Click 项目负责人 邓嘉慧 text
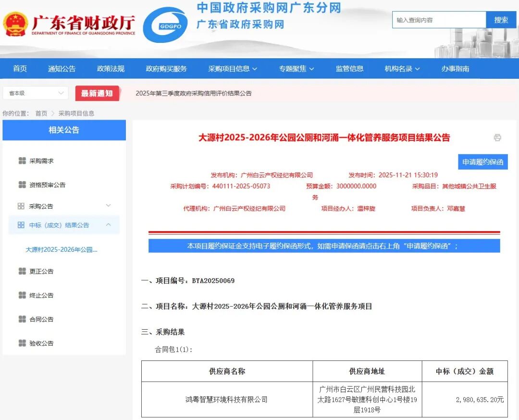Viewport: 519px width, 420px height. 438,209
